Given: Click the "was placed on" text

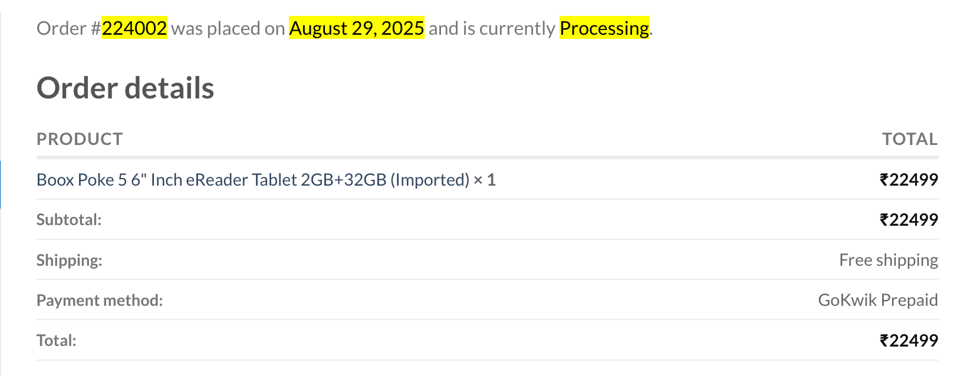Looking at the screenshot, I should (228, 28).
